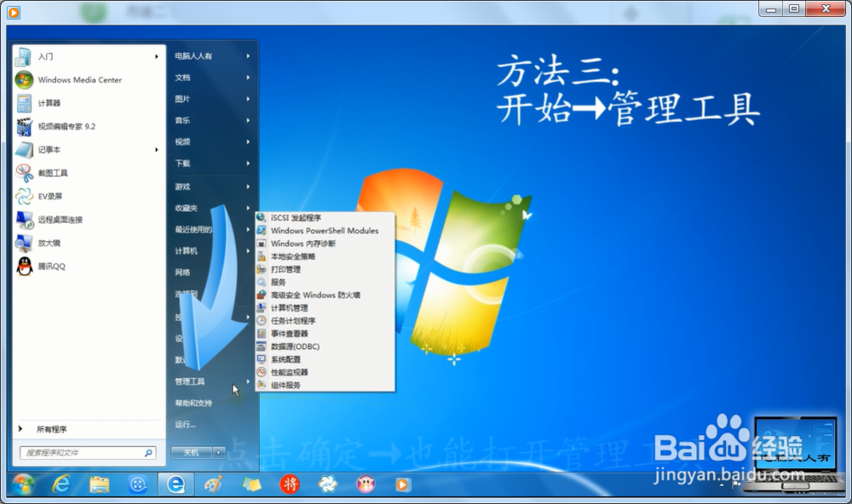This screenshot has width=852, height=504.
Task: Open Windows PowerShell Modules entry
Action: click(x=325, y=231)
